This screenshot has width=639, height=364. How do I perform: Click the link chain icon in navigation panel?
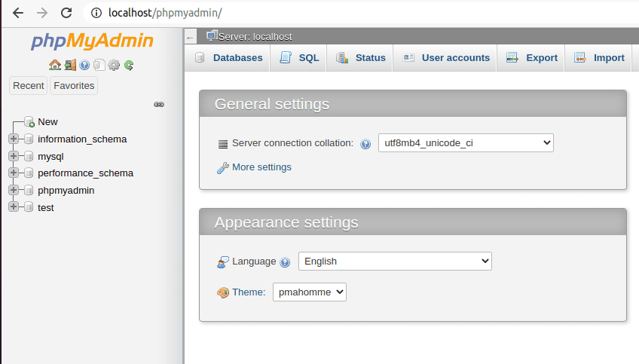click(159, 104)
